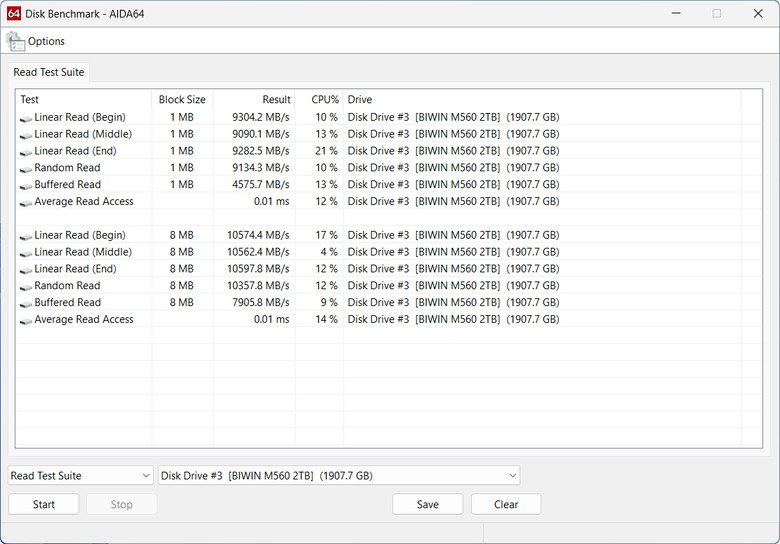780x544 pixels.
Task: Click the 4 % CPU value
Action: click(329, 252)
